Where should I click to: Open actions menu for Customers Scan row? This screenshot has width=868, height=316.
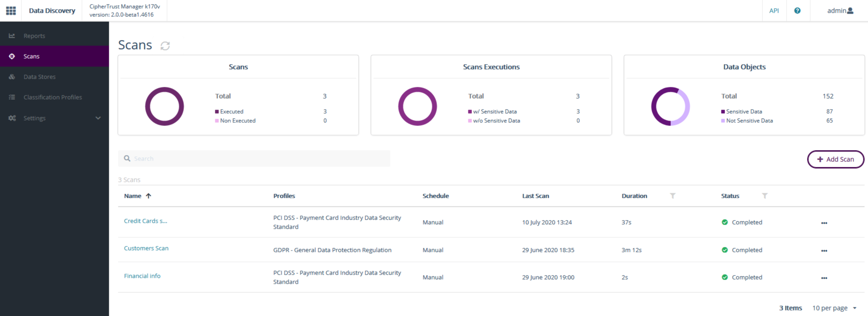pos(824,251)
